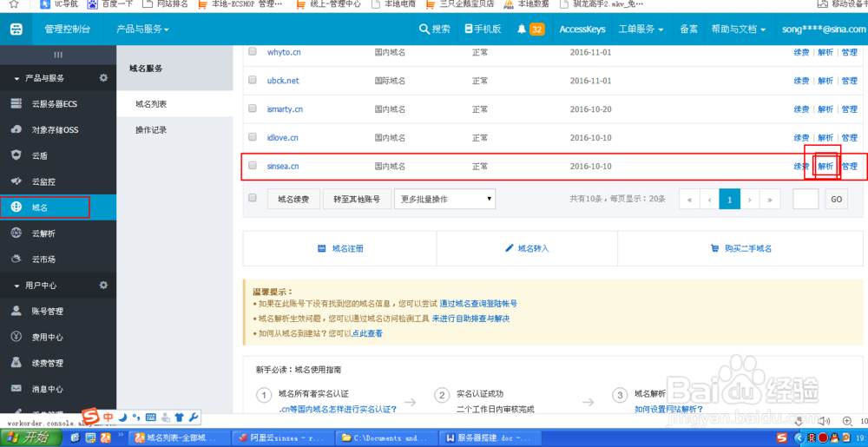Screen dimensions: 868x447
Task: Collapse the 产品与服务 sidebar section
Action: (16, 79)
